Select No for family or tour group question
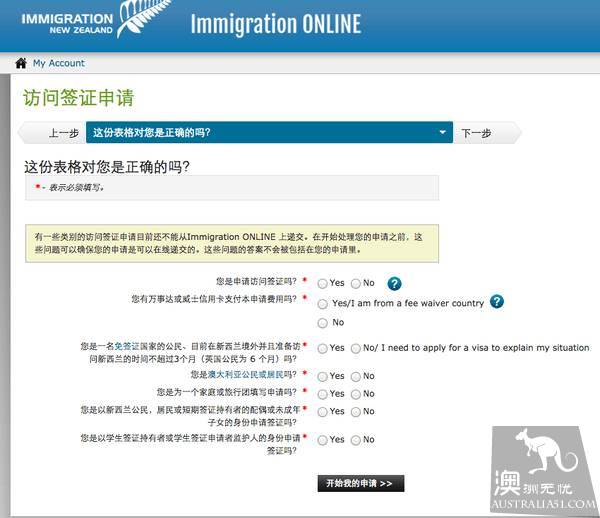 point(356,394)
